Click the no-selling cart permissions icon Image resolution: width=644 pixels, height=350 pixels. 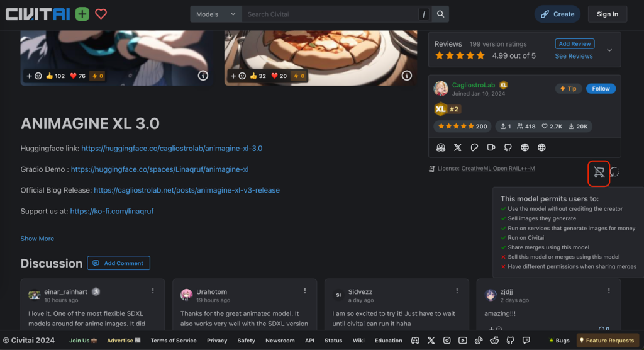click(599, 172)
